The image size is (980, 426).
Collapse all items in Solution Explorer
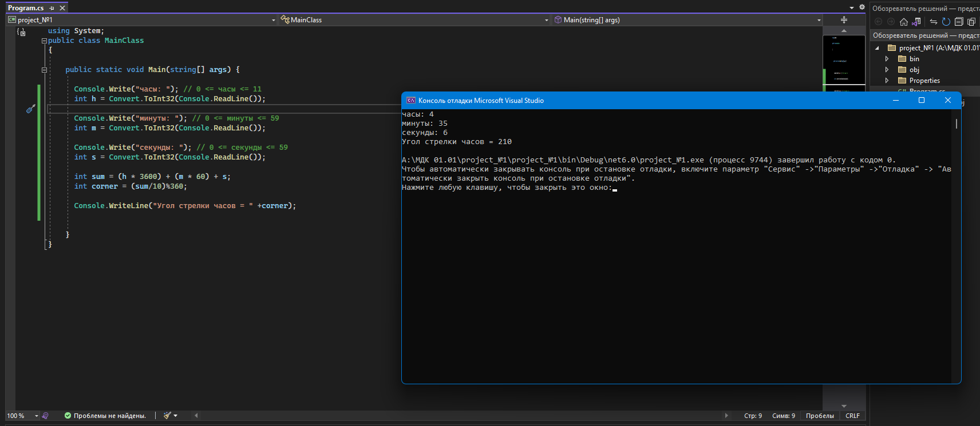tap(959, 22)
